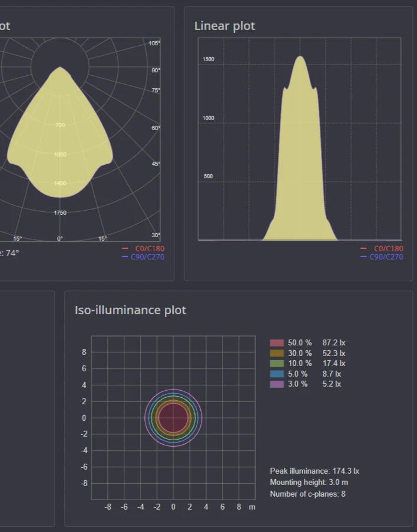
Task: Click the Peak illuminance 174.3 lx text
Action: [315, 471]
